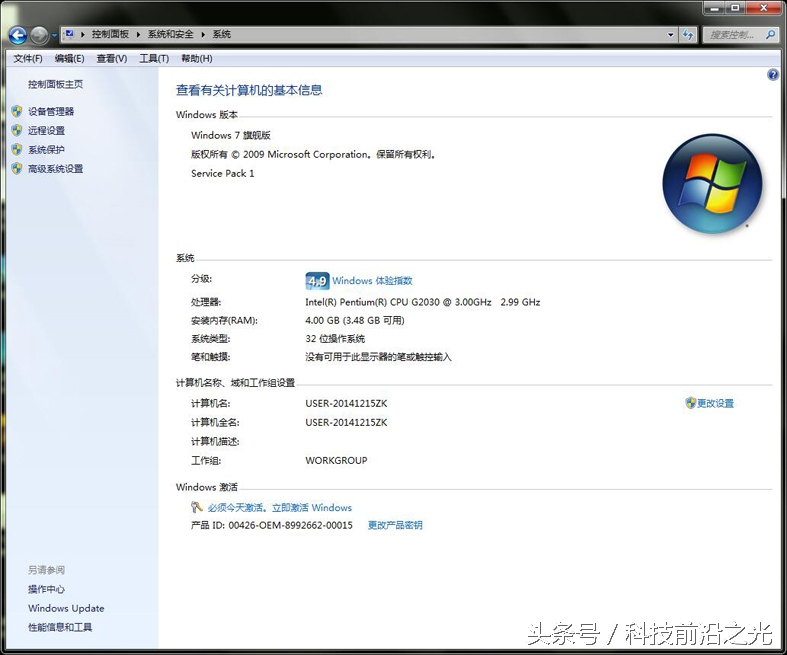Image resolution: width=787 pixels, height=655 pixels.
Task: Select the RAM value 4.00 GB (3.48 GB 可用)
Action: 355,320
